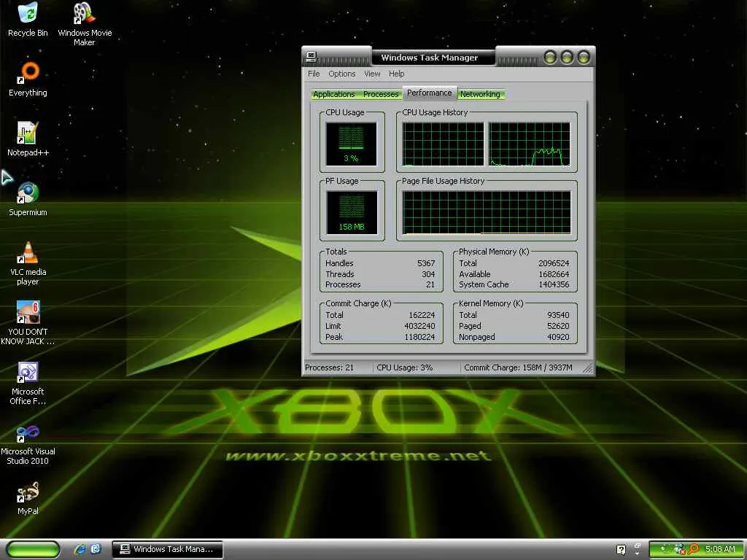
Task: Select the Supermium browser shortcut
Action: pyautogui.click(x=28, y=199)
